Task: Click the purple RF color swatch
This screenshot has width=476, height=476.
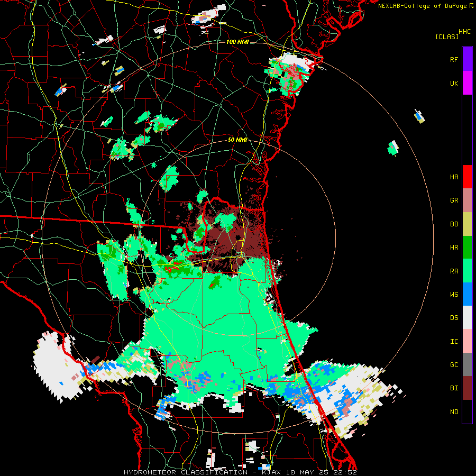Action: pyautogui.click(x=467, y=59)
